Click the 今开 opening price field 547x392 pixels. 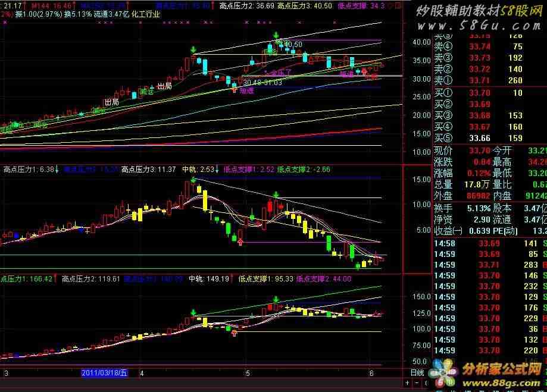point(520,151)
